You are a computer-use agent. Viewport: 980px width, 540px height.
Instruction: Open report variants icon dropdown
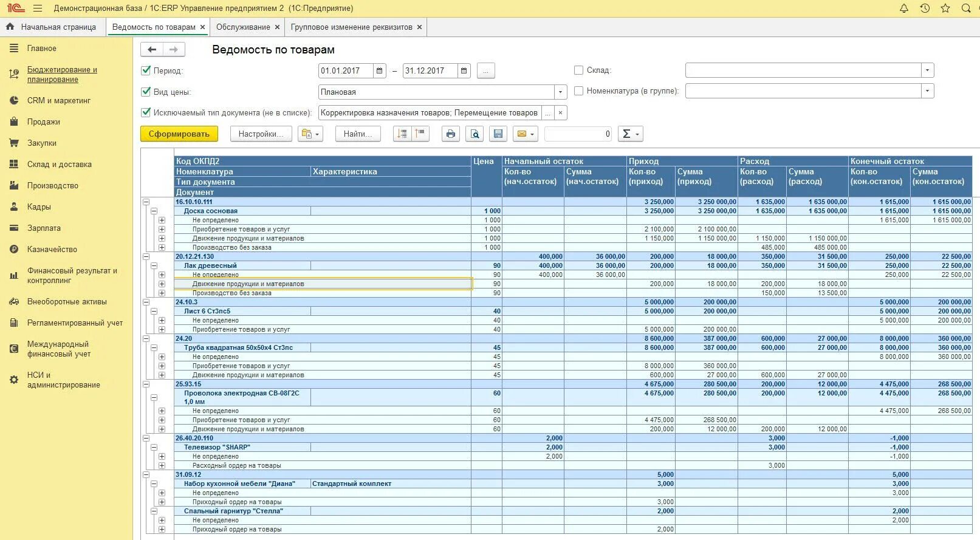point(310,134)
